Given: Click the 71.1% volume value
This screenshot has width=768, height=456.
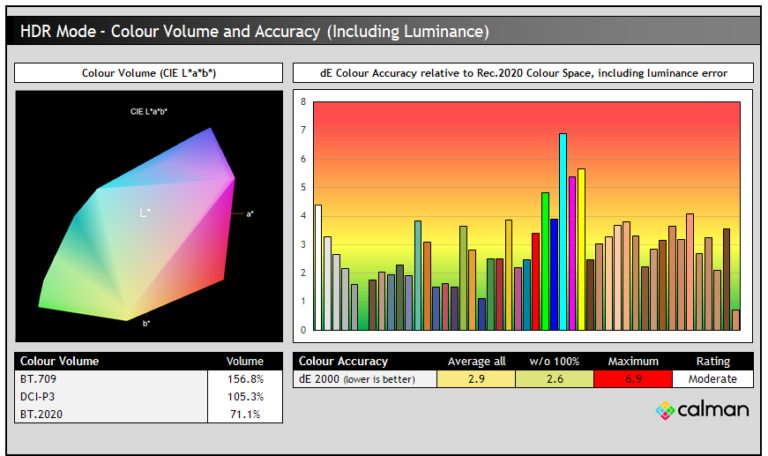Looking at the screenshot, I should [x=246, y=413].
